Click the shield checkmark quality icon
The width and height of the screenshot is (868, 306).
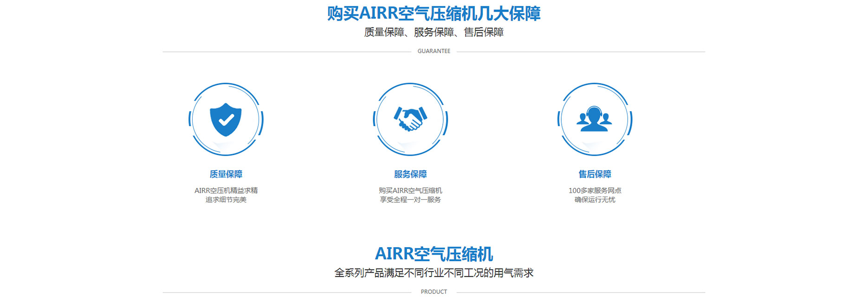click(x=226, y=120)
